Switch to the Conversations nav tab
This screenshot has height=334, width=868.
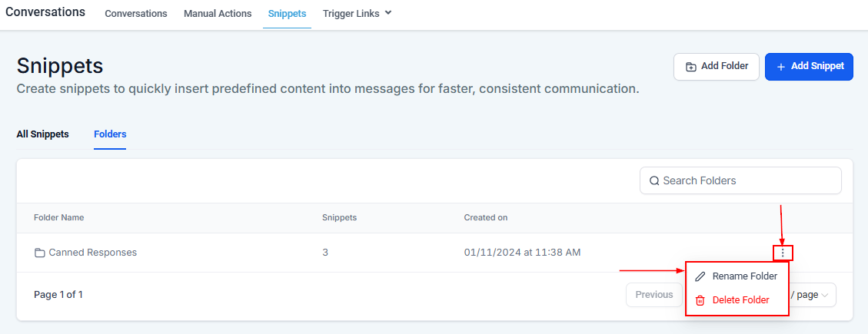(x=136, y=14)
